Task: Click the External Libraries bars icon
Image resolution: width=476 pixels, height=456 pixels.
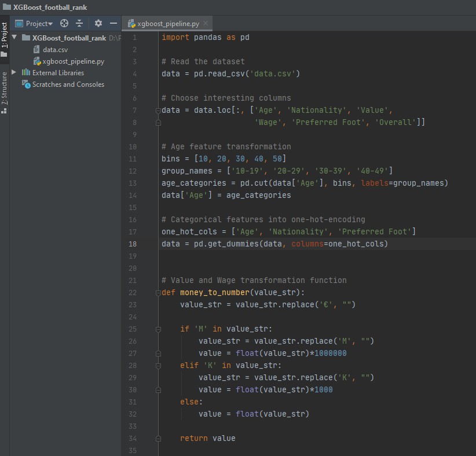Action: click(x=26, y=72)
